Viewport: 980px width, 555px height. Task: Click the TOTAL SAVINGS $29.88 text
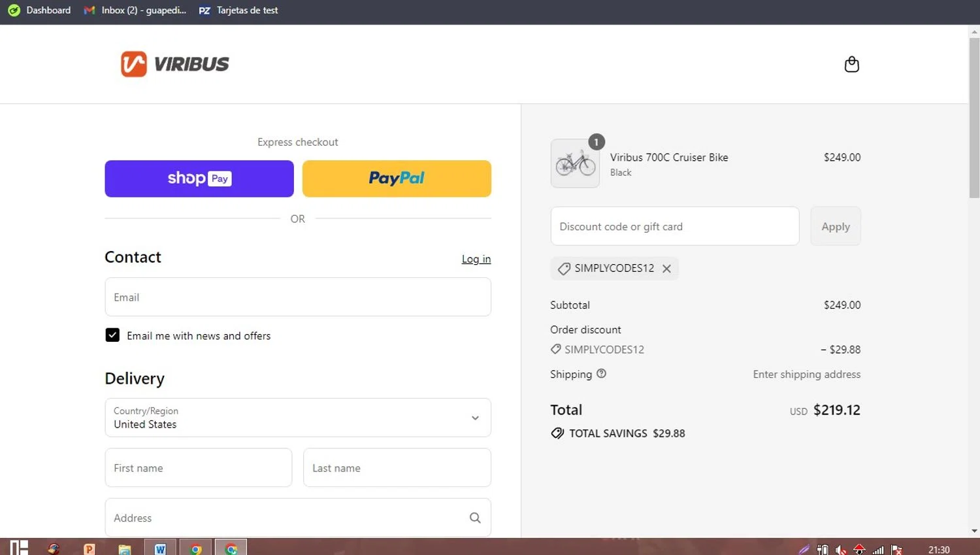point(627,433)
